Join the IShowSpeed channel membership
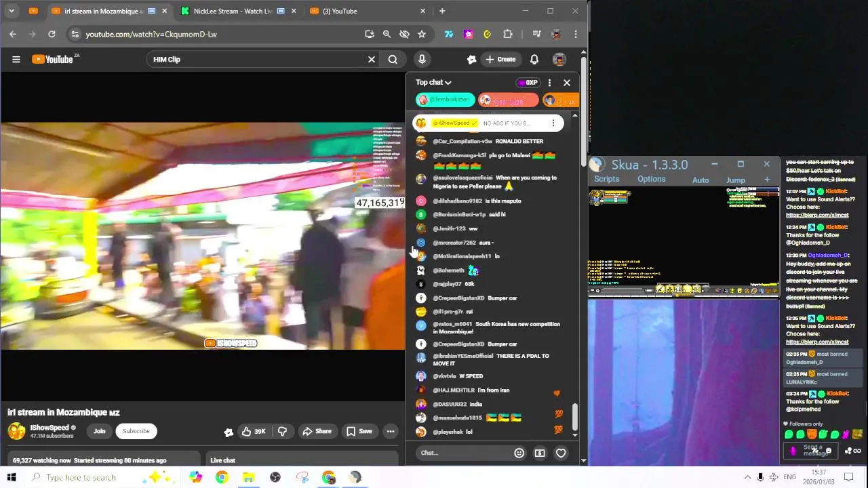The height and width of the screenshot is (488, 868). click(99, 431)
